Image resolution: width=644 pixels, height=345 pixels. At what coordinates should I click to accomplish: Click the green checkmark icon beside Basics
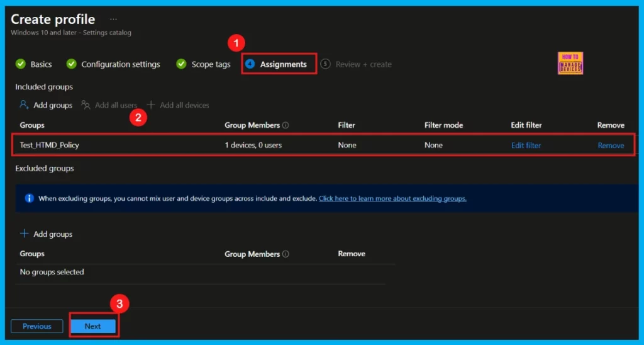(x=21, y=64)
